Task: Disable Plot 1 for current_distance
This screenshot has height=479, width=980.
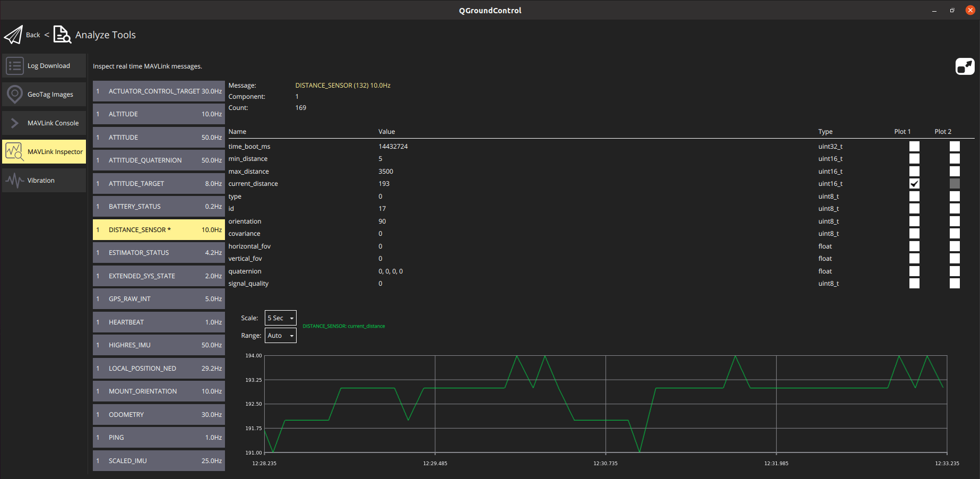Action: (x=914, y=183)
